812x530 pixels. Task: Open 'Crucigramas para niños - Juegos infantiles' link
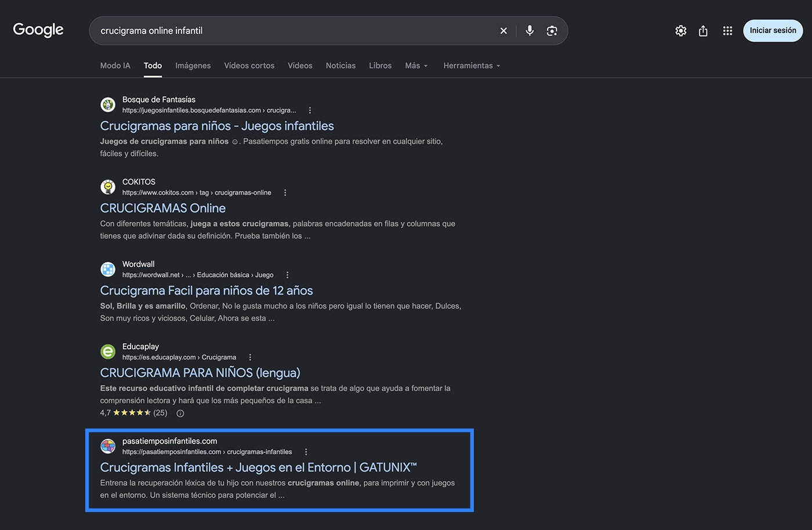coord(217,126)
